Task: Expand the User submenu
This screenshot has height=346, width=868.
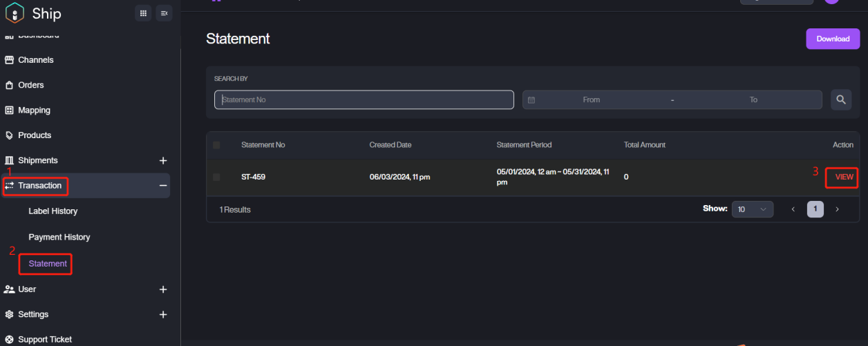Action: pyautogui.click(x=163, y=289)
